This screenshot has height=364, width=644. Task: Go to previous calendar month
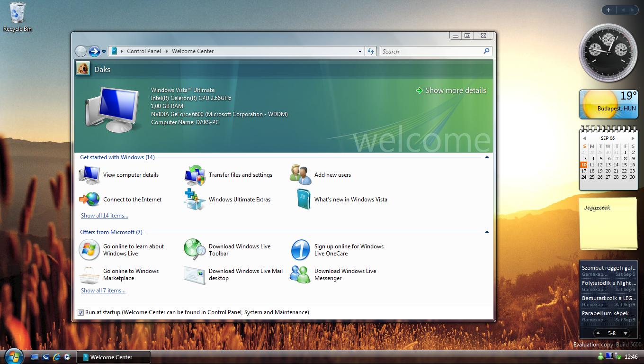(584, 138)
